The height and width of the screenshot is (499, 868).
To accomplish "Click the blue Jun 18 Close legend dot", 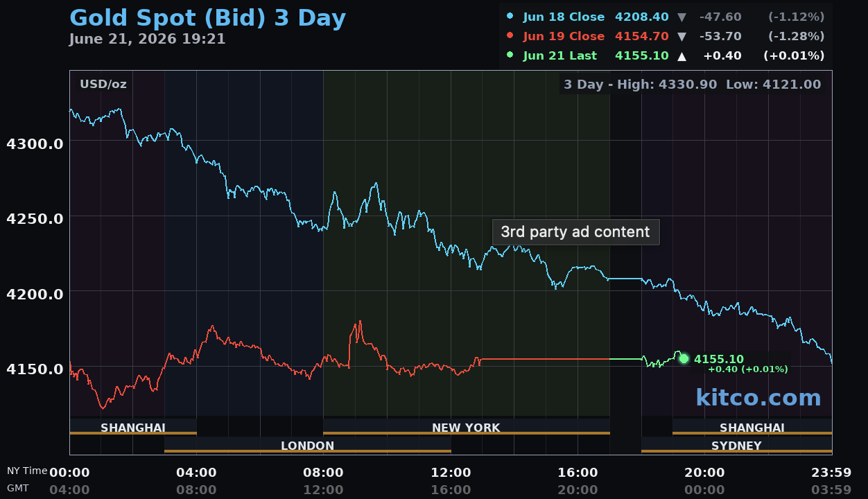I will [x=510, y=16].
